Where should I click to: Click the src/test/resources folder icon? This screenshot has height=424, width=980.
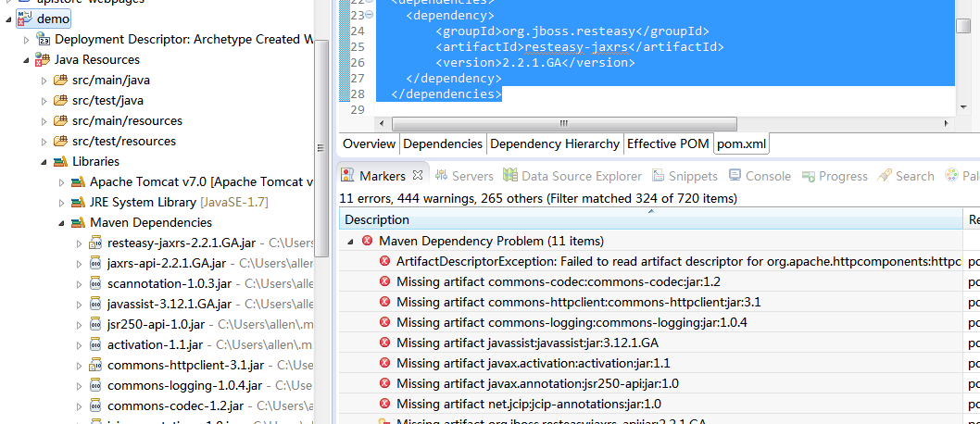coord(60,141)
